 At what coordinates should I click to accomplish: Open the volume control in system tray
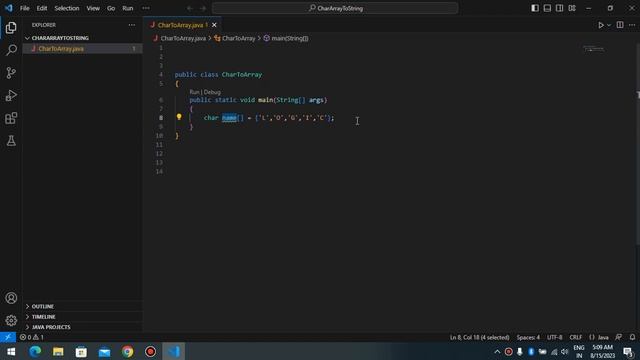coord(565,351)
